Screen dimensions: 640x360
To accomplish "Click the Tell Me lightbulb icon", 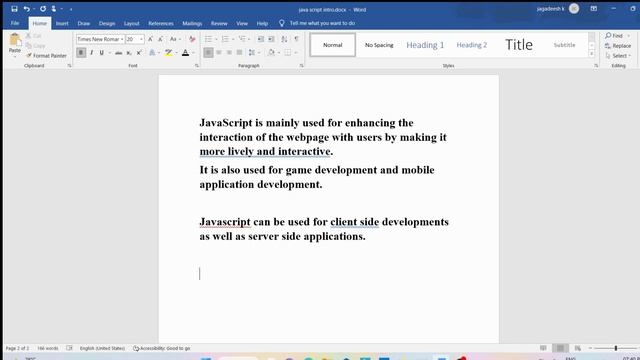I will (282, 23).
